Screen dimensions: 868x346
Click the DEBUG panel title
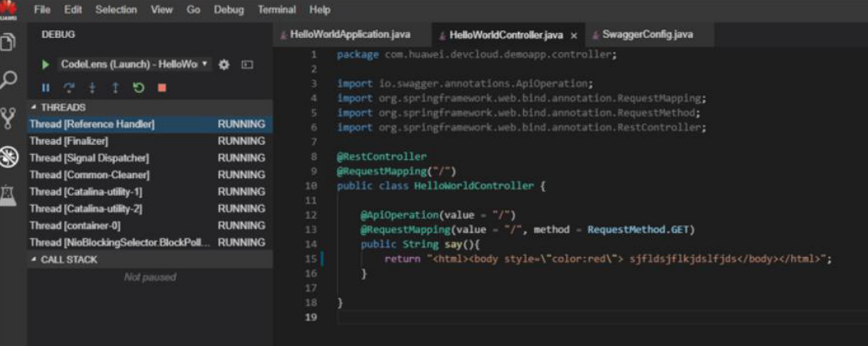pos(58,35)
